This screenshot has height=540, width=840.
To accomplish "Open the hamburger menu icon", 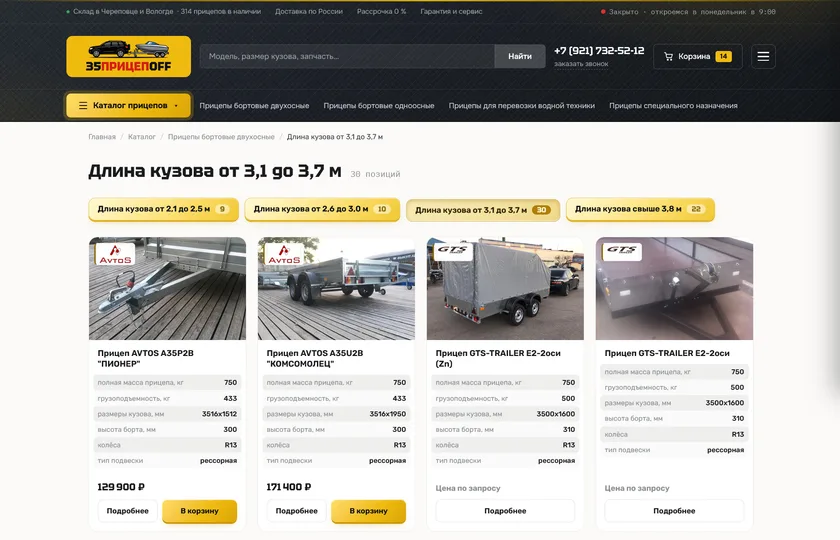I will [x=763, y=56].
